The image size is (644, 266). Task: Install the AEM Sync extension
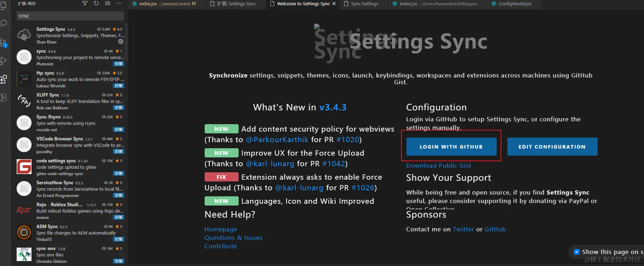[119, 239]
